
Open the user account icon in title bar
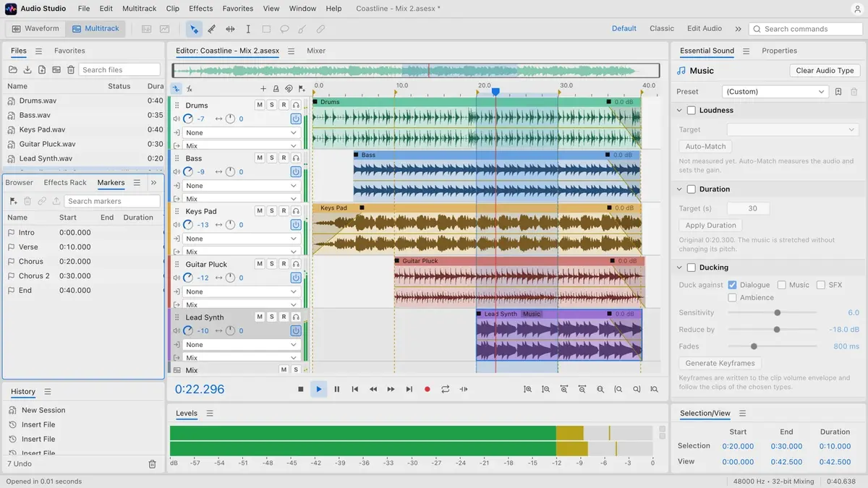tap(856, 9)
